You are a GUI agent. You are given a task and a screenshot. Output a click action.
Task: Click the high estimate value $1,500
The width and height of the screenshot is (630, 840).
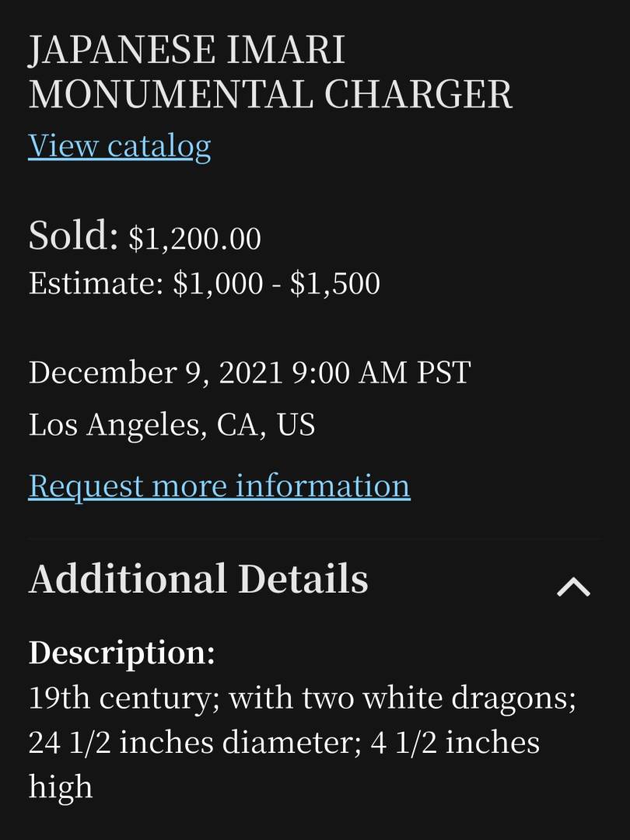point(335,284)
